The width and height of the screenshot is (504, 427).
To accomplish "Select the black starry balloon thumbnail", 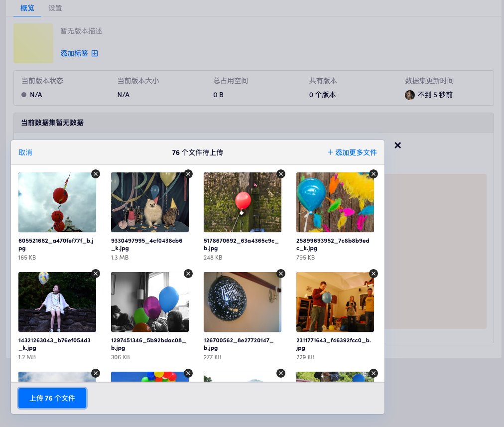I will tap(242, 302).
